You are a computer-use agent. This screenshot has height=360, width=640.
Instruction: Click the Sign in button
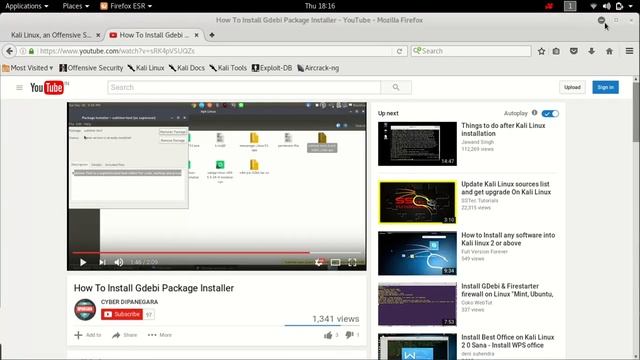point(605,87)
